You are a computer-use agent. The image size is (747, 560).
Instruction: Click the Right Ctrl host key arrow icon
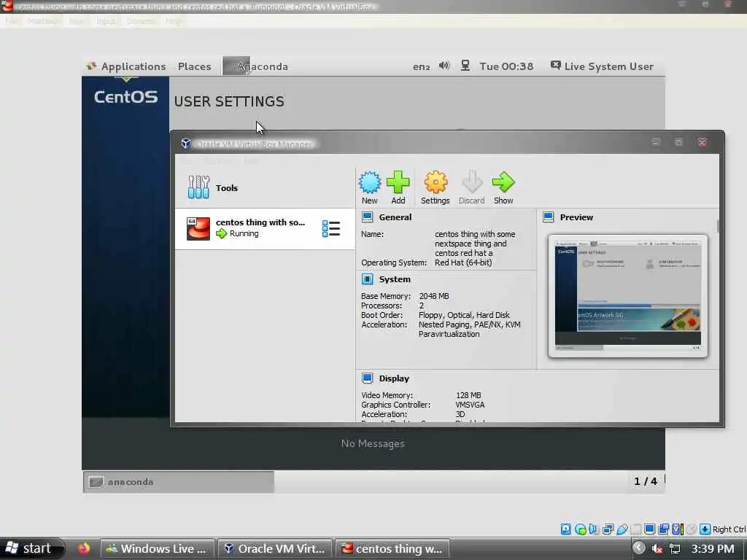coord(705,529)
